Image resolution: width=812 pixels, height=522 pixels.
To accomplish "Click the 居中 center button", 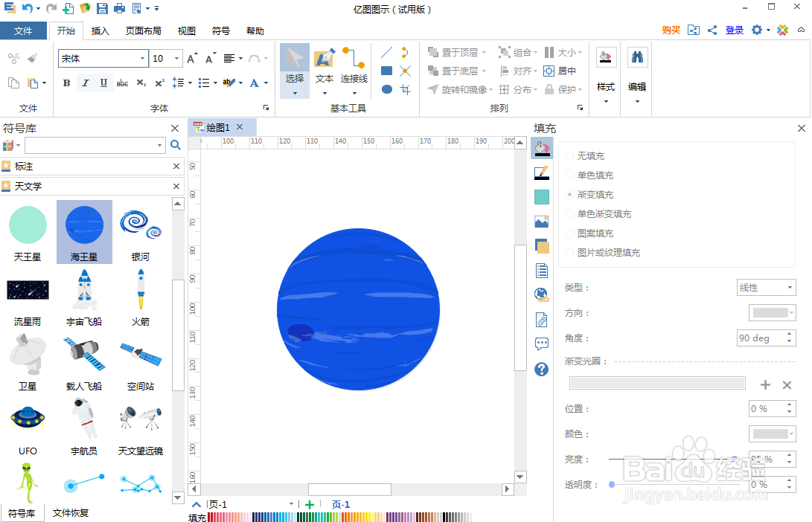I will (x=560, y=71).
